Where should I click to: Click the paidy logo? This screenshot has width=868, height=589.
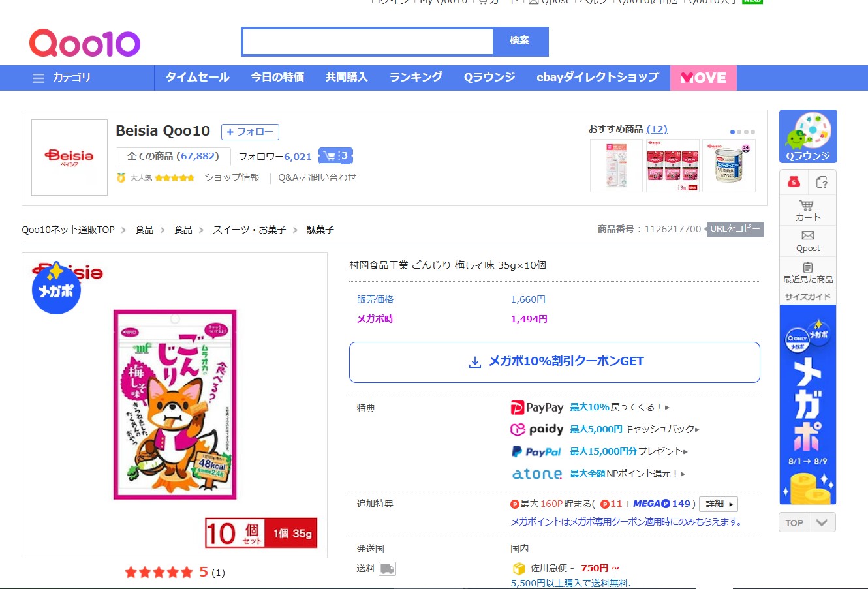[536, 429]
